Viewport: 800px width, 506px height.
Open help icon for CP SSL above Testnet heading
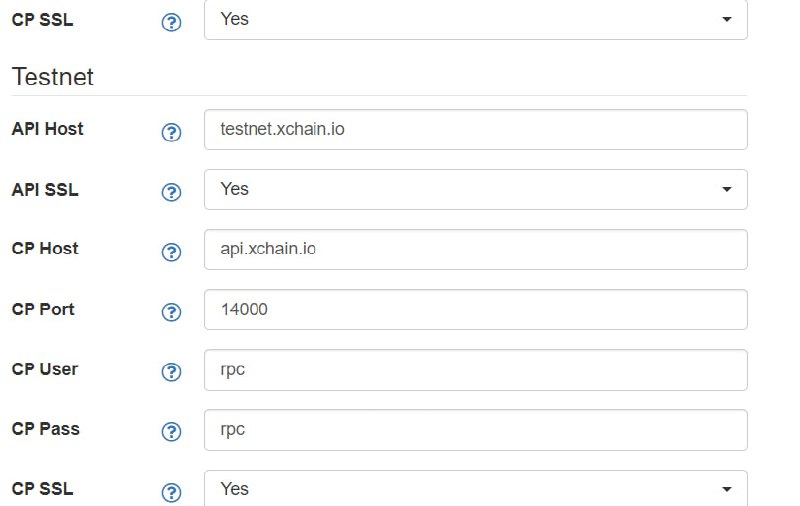(x=171, y=22)
